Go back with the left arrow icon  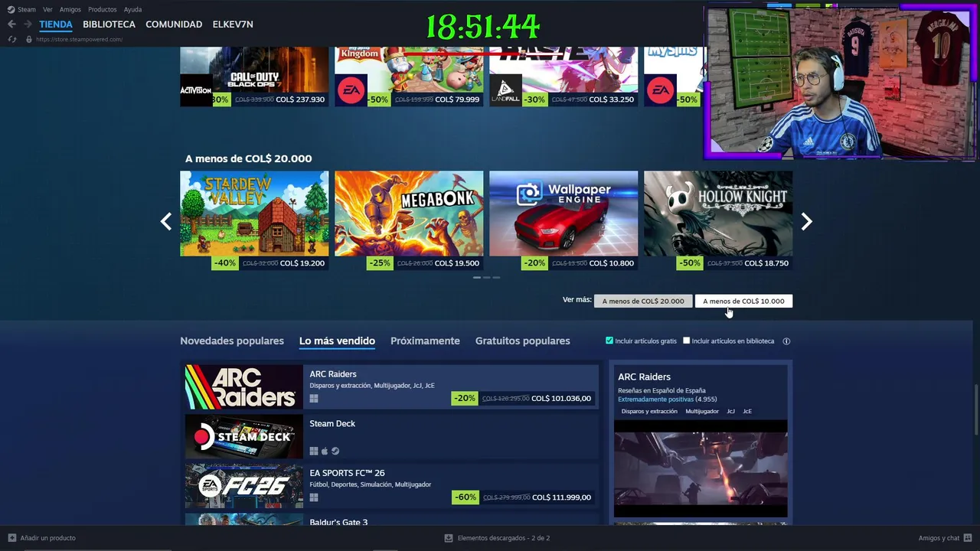point(11,24)
